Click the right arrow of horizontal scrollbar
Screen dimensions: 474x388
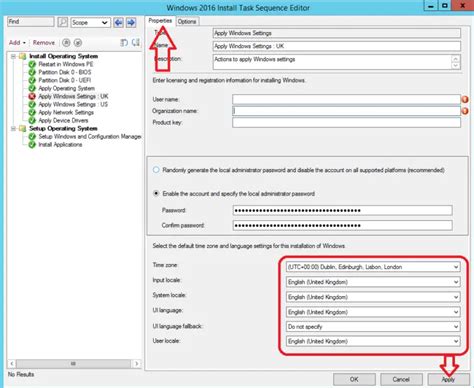tap(137, 364)
